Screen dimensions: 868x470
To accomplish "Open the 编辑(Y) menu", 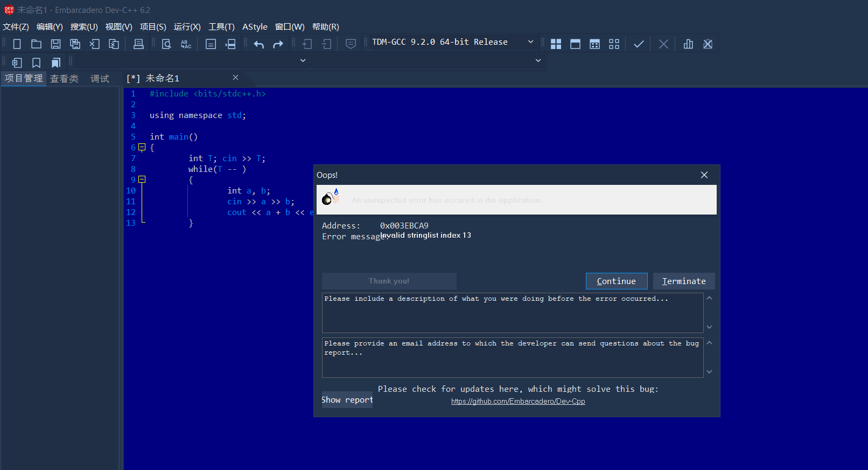I will [50, 27].
